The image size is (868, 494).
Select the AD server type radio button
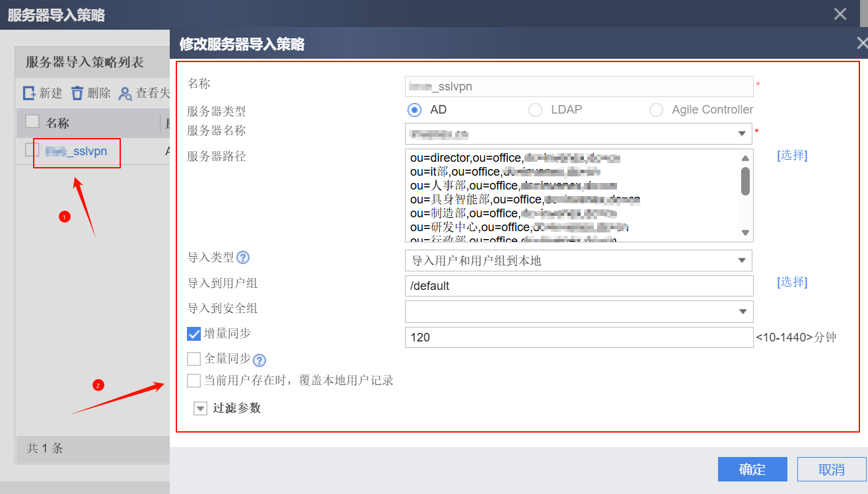[x=415, y=110]
